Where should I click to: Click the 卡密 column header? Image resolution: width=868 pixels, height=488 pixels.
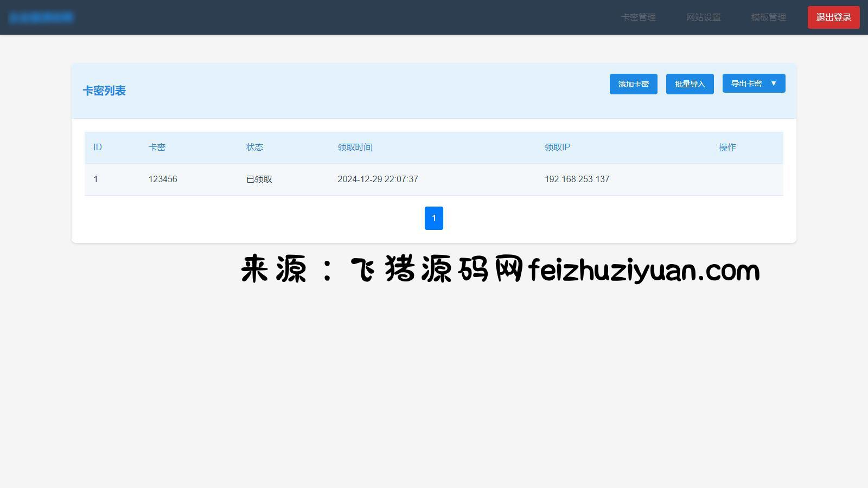[157, 147]
